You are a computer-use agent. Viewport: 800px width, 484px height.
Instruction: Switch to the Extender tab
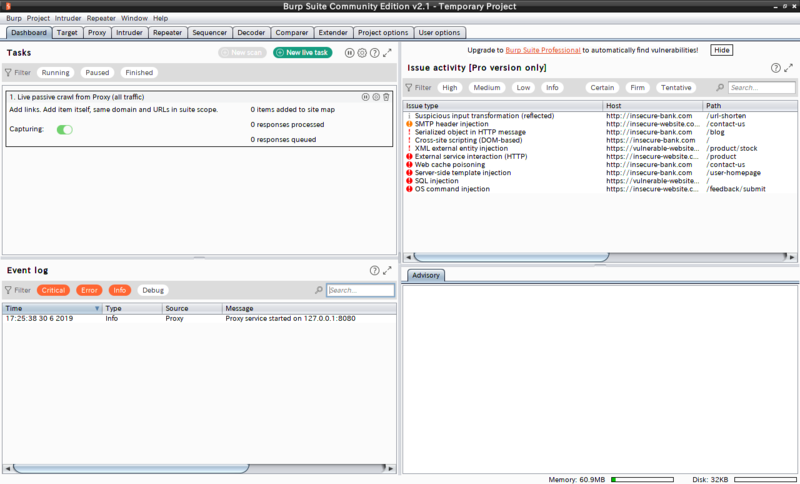tap(333, 33)
